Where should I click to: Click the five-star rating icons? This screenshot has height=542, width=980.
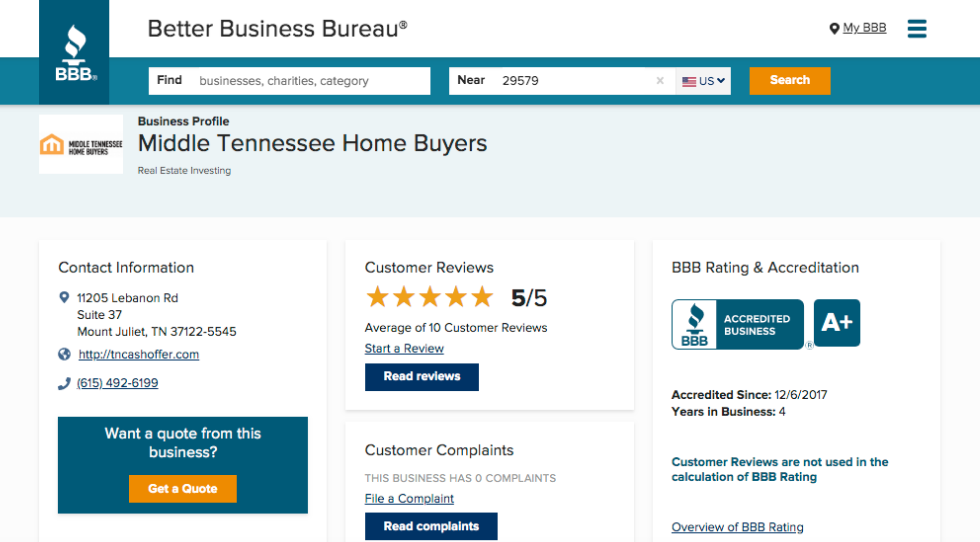[430, 297]
